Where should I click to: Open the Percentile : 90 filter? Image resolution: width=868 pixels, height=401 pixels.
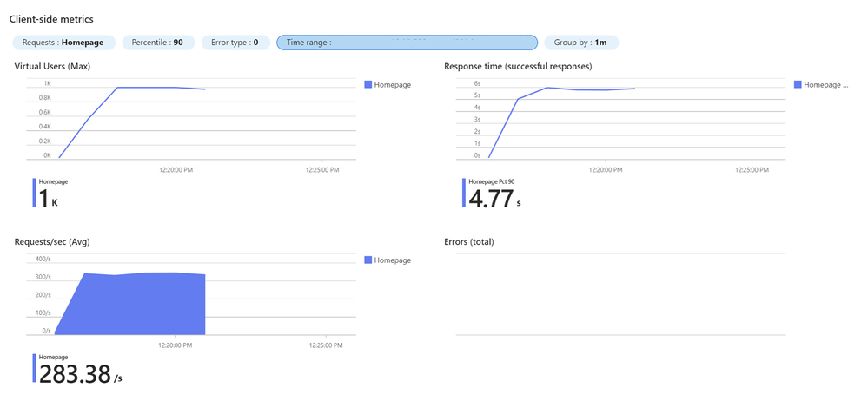click(158, 43)
